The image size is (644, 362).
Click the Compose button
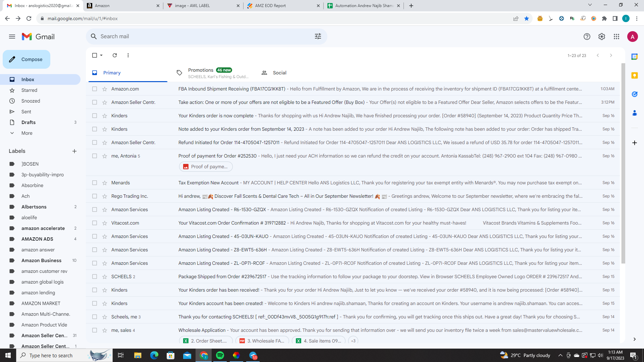coord(26,59)
